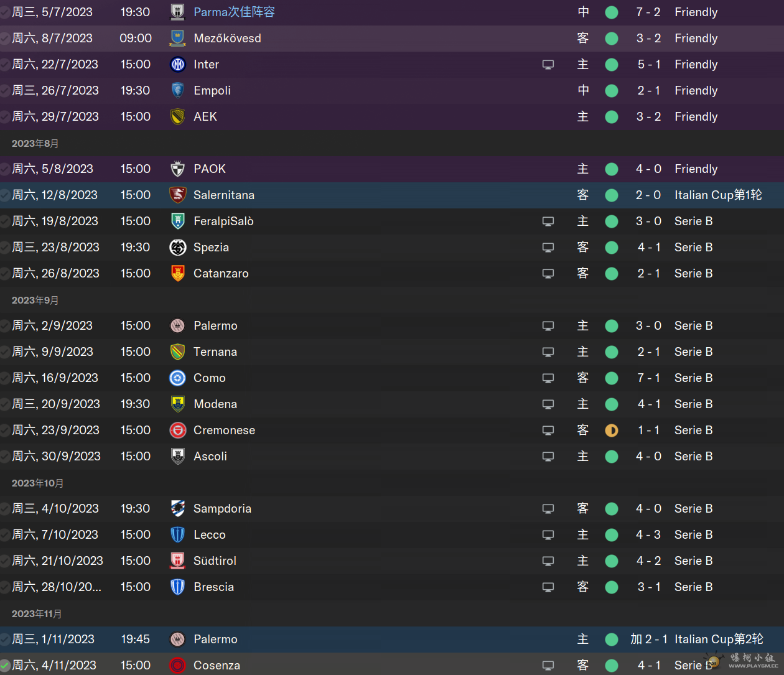Toggle the green checkmark on Cosenza fixture
The width and height of the screenshot is (784, 675).
point(5,665)
